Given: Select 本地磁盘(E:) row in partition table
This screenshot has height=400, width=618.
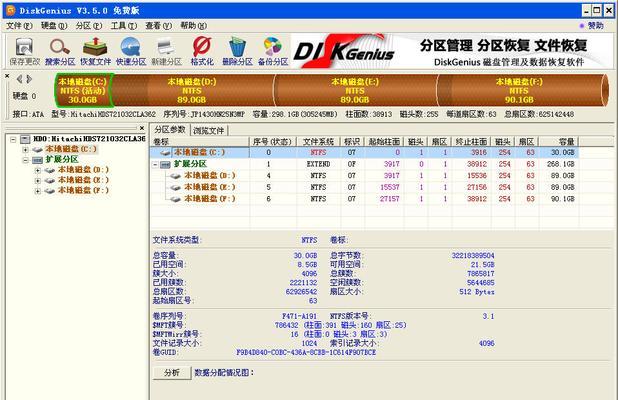Looking at the screenshot, I should tap(364, 187).
